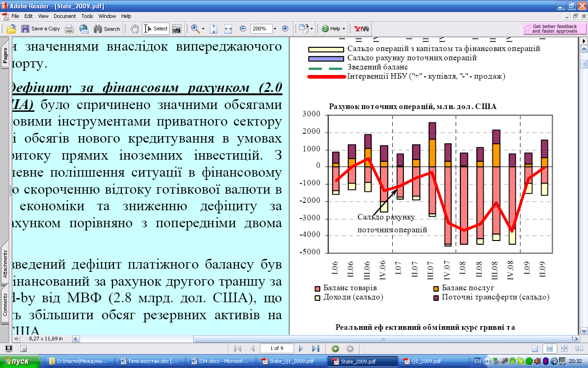Image resolution: width=588 pixels, height=368 pixels.
Task: Go to the last page button
Action: [x=316, y=349]
